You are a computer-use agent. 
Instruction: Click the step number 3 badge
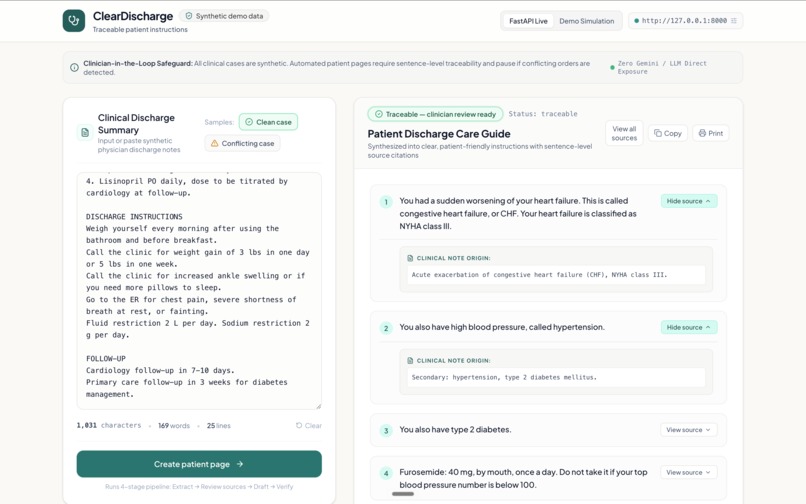tap(386, 430)
